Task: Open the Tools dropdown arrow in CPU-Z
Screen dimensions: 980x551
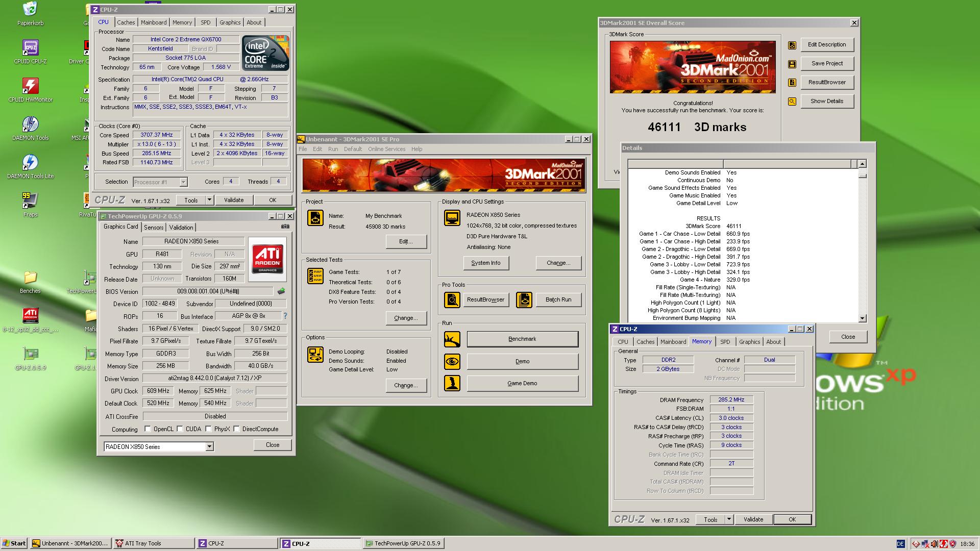Action: pyautogui.click(x=209, y=201)
